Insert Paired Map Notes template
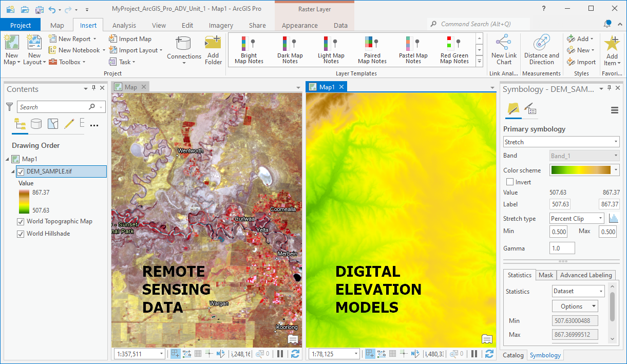Viewport: 627px width, 364px height. click(372, 50)
